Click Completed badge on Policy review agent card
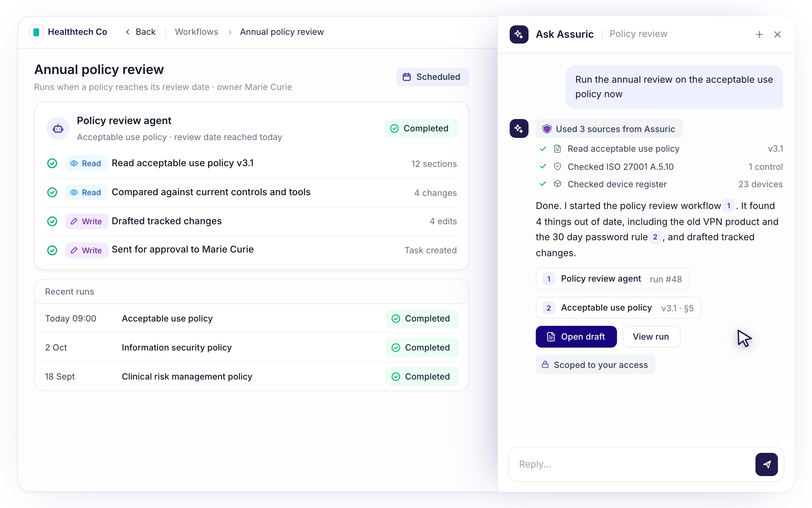This screenshot has height=508, width=812. pos(420,128)
